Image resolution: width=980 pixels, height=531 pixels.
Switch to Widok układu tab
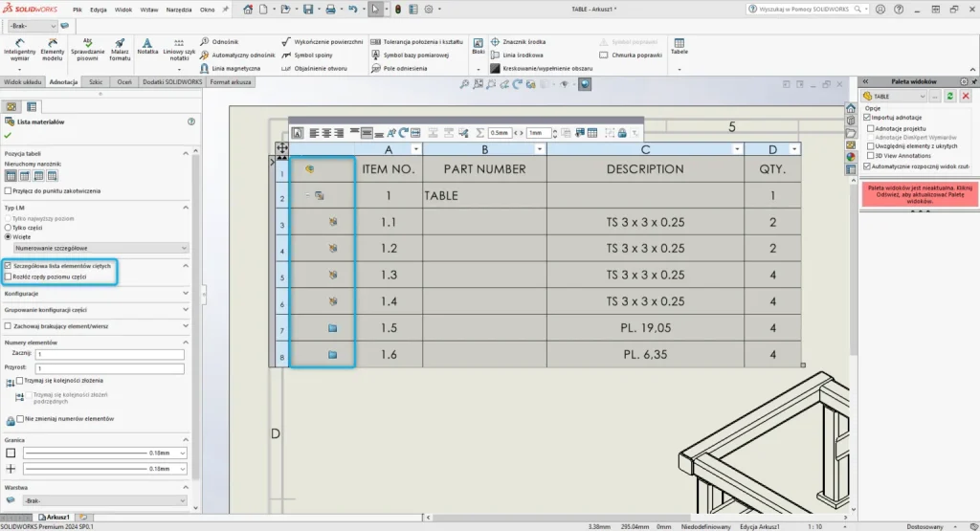coord(23,82)
